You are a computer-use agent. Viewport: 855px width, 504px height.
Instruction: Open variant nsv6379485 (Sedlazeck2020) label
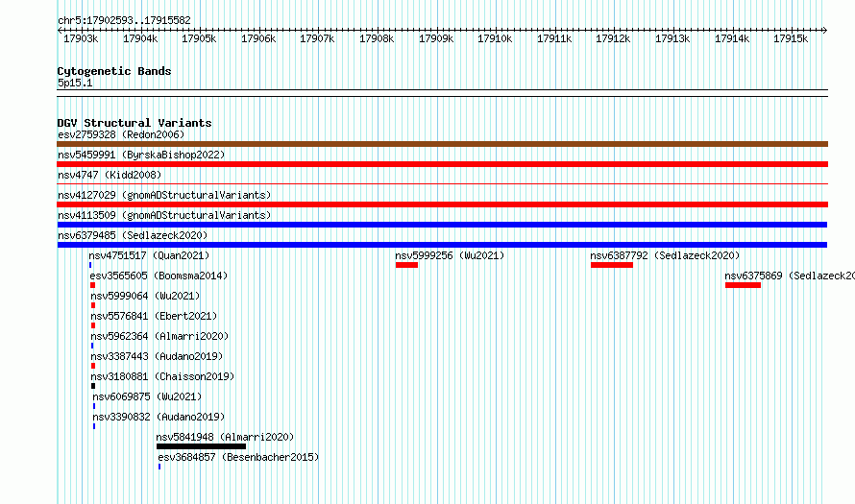pos(133,235)
